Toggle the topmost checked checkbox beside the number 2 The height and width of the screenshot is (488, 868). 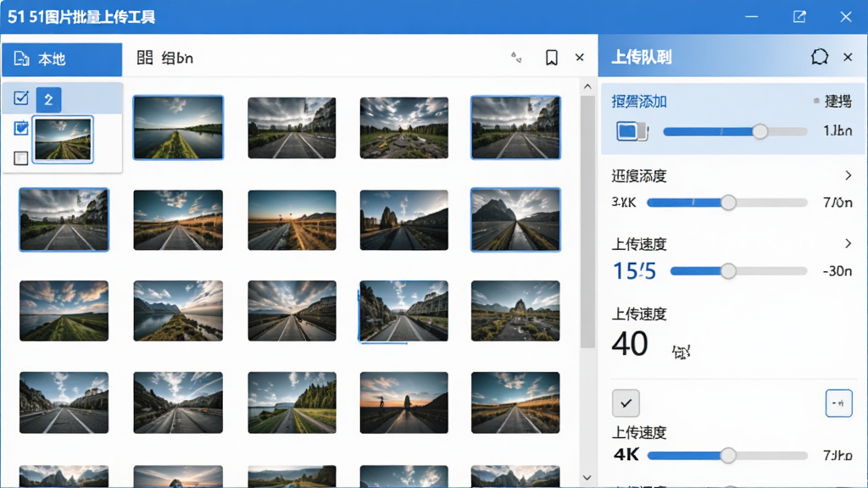pos(21,98)
